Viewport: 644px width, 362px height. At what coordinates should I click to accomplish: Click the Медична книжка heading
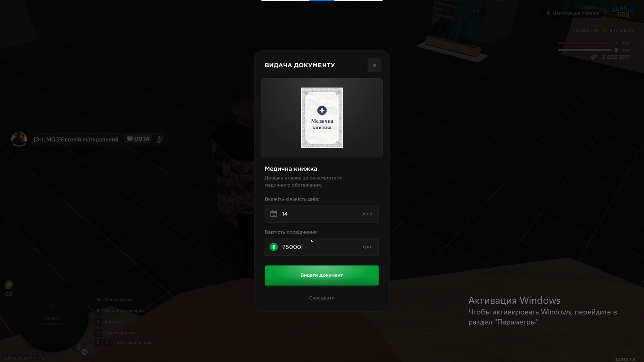[291, 169]
